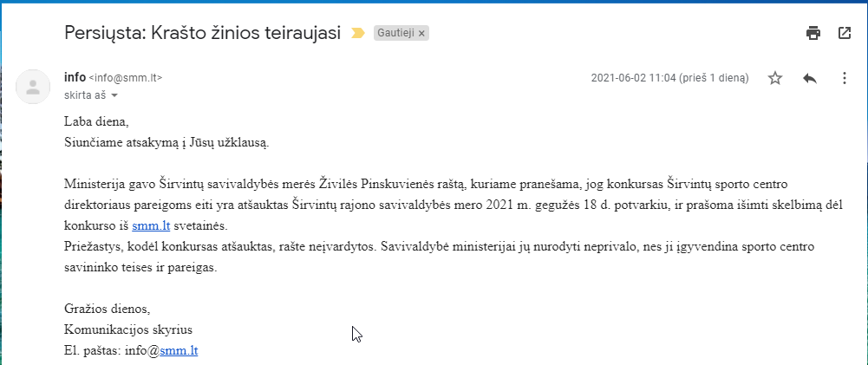868x365 pixels.
Task: Expand recipient details arrow beside 'skirta aš'
Action: (x=114, y=95)
